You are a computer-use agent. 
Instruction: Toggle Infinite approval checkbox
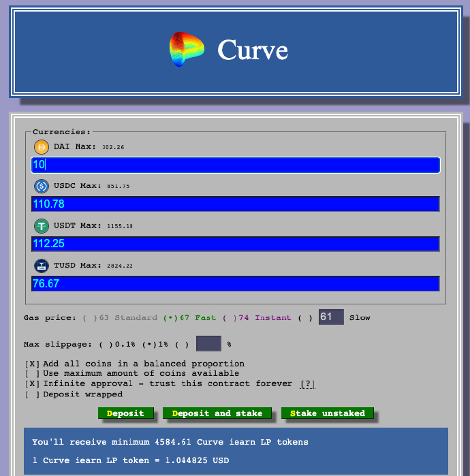[x=32, y=383]
